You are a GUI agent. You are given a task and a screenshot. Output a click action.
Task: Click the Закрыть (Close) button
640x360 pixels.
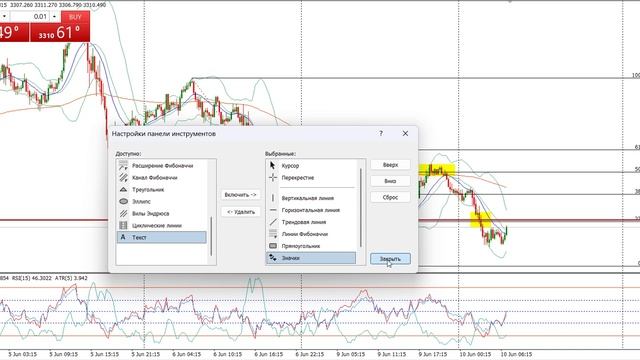[x=390, y=259]
